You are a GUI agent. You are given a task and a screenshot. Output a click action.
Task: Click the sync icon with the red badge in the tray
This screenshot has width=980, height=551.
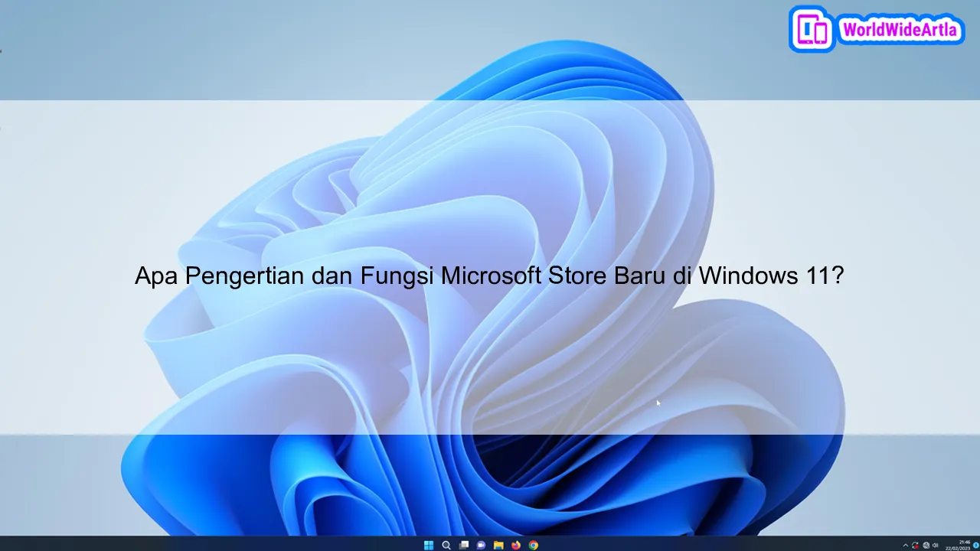click(x=915, y=546)
